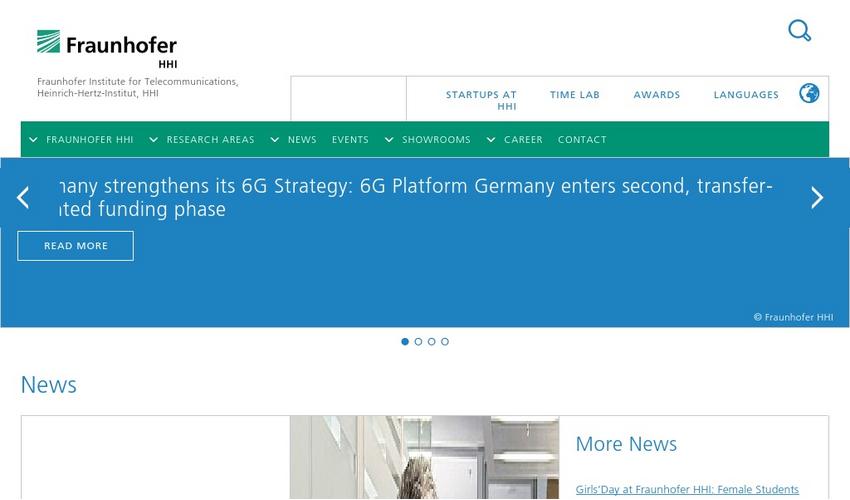The image size is (850, 500).
Task: Expand the Showrooms menu chevron
Action: [389, 139]
